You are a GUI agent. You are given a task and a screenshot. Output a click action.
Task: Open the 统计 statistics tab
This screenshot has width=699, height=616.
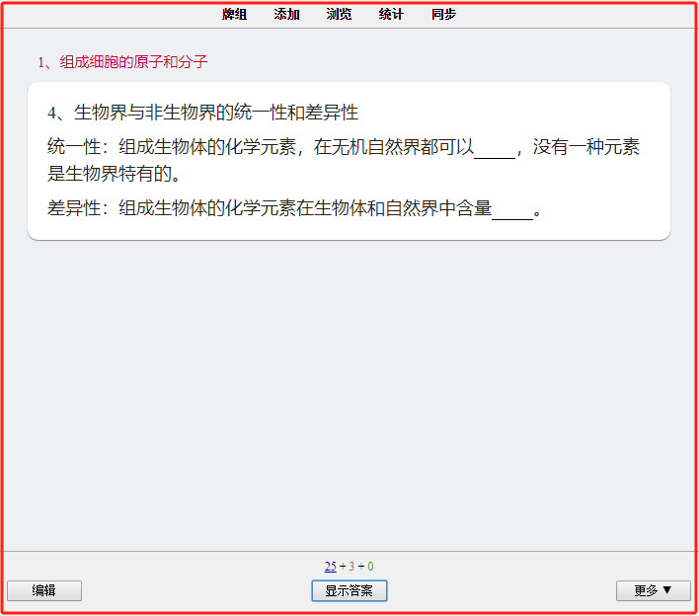tap(391, 14)
